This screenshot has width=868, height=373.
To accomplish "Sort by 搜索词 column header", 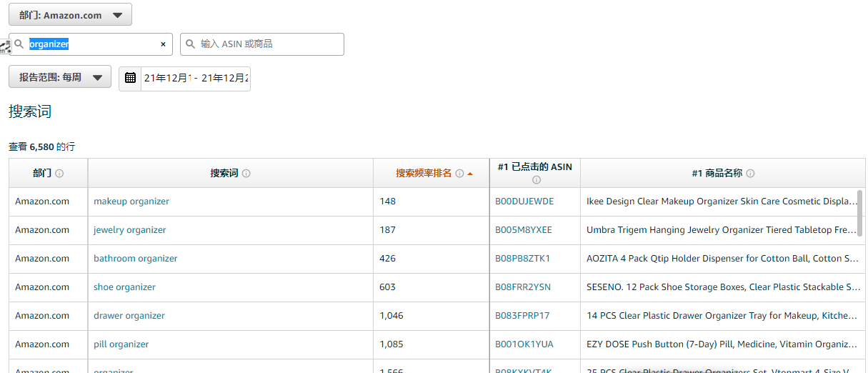I will (x=224, y=174).
